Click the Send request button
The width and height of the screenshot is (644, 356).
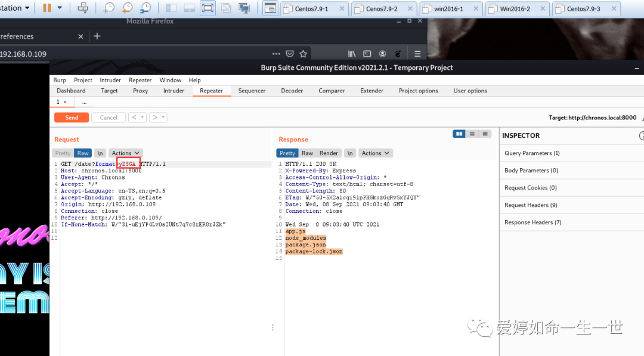[72, 117]
